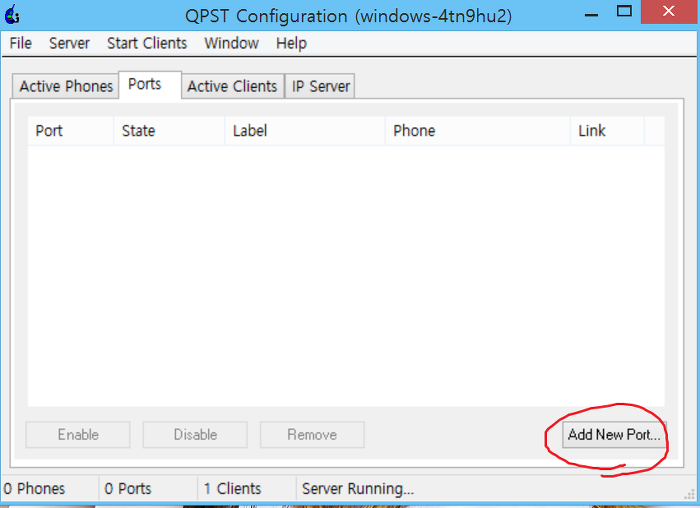Open the Help menu

pos(291,43)
